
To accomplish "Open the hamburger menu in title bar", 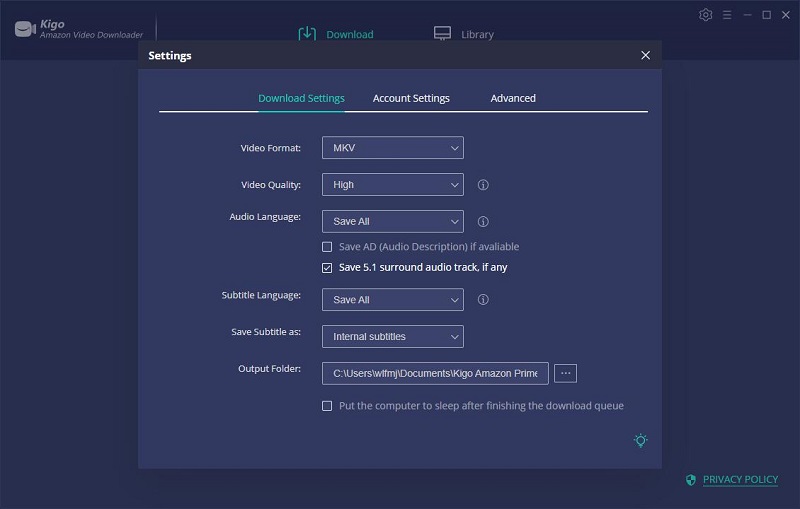I will (727, 15).
